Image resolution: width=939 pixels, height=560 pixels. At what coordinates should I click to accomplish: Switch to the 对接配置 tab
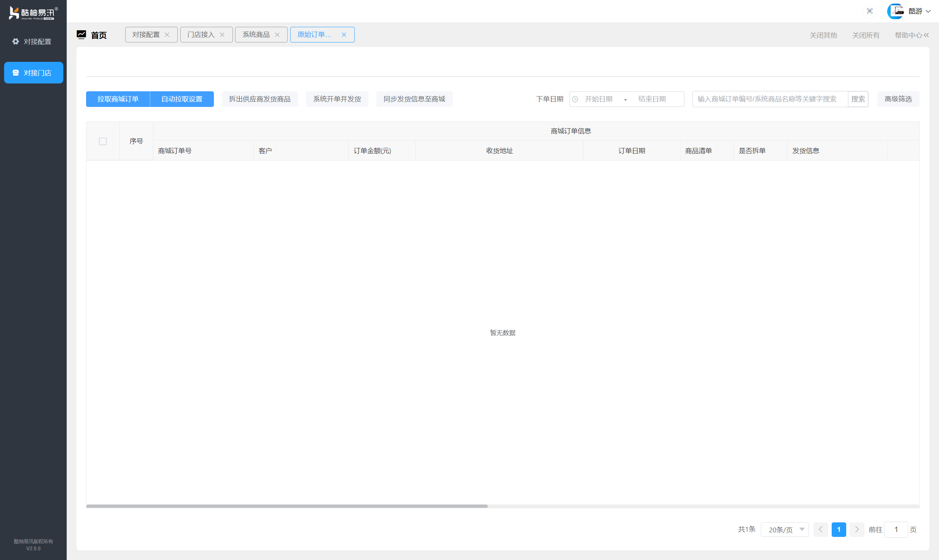146,35
